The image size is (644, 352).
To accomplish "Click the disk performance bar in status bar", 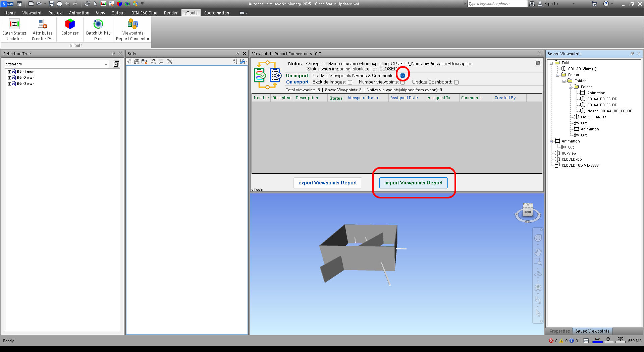I will click(609, 341).
